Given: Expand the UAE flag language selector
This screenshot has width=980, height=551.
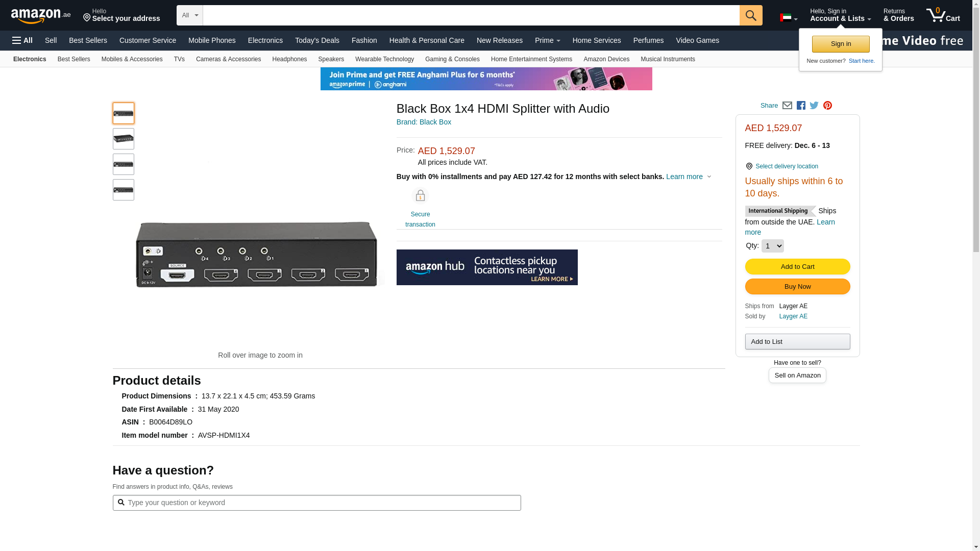Looking at the screenshot, I should (x=789, y=18).
